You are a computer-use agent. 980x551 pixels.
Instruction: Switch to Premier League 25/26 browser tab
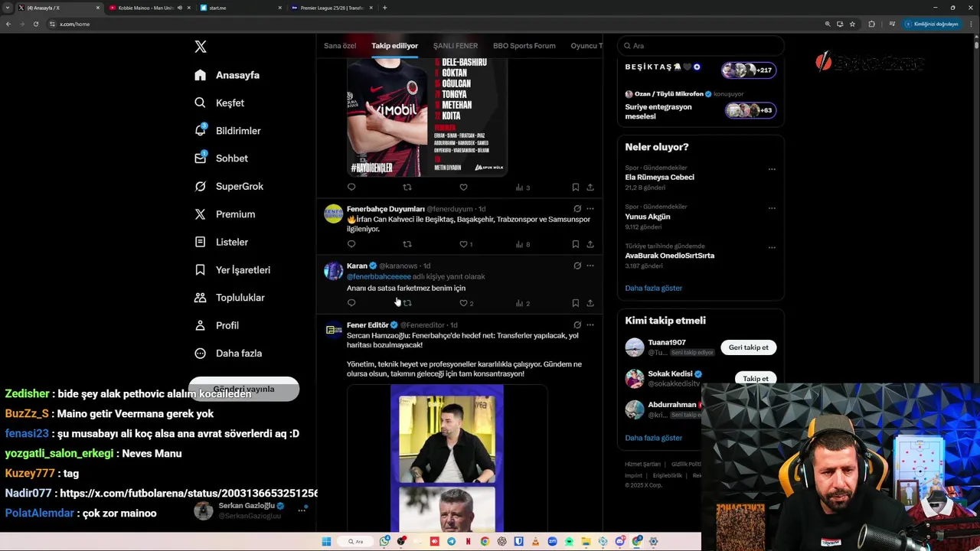330,8
